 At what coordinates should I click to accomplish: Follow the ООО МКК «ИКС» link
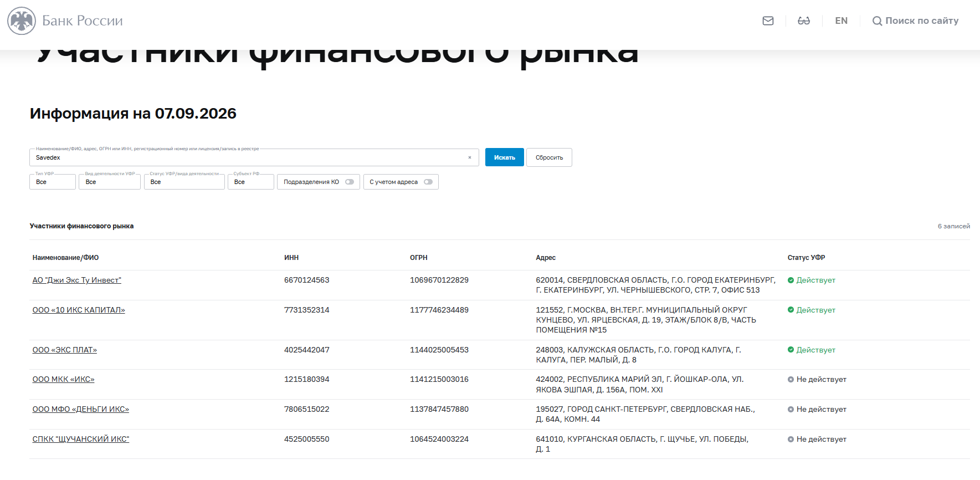point(64,380)
